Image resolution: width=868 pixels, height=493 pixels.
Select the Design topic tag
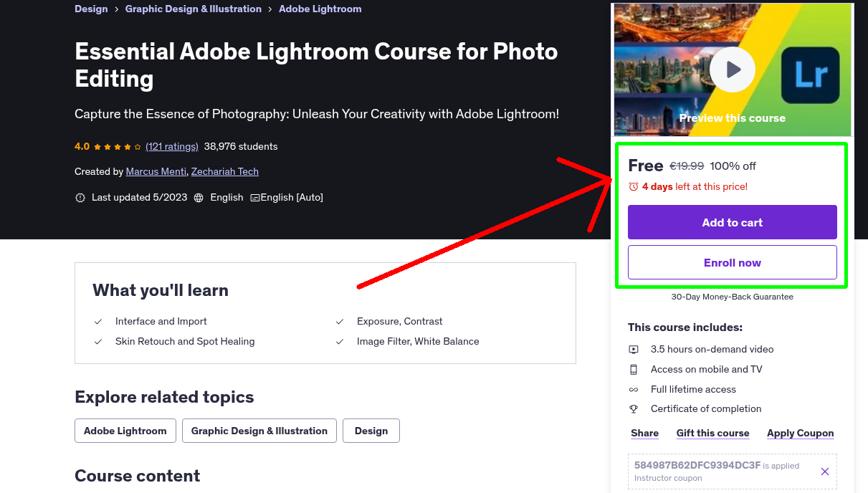[371, 431]
